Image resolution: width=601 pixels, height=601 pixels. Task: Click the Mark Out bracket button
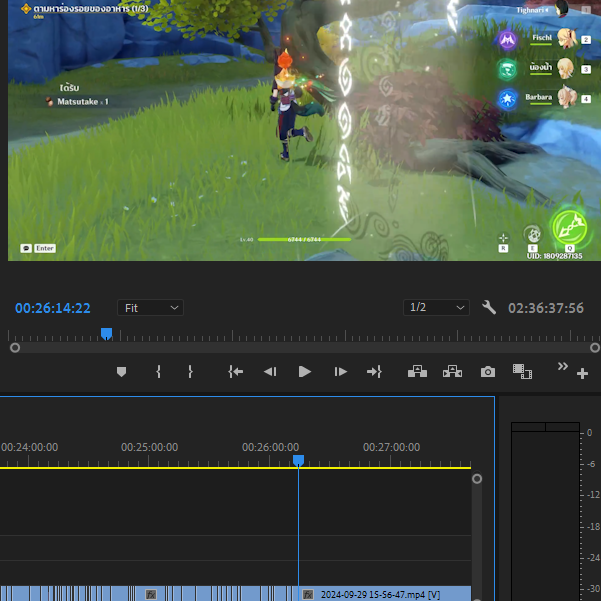(x=190, y=371)
